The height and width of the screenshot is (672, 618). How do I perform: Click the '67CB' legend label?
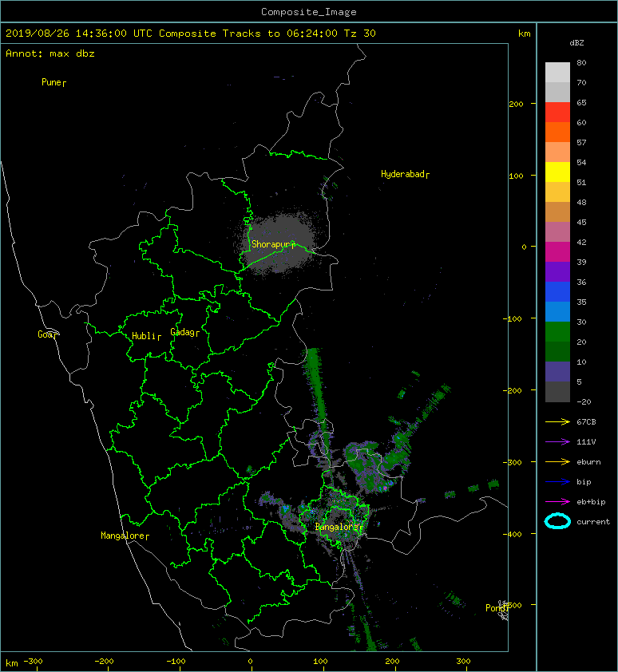[x=586, y=421]
